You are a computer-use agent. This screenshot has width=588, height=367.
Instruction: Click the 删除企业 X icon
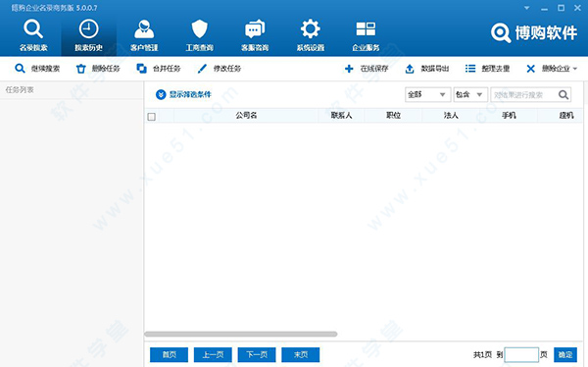coord(530,69)
